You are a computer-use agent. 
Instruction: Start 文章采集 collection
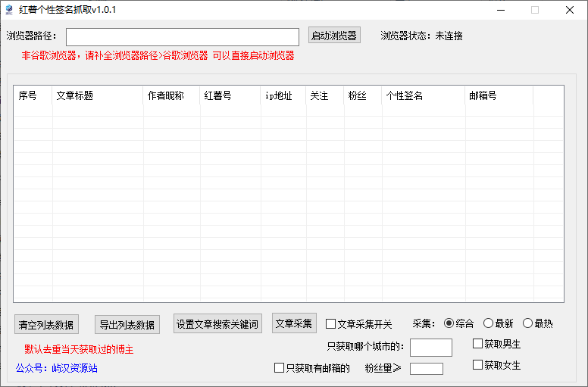294,323
